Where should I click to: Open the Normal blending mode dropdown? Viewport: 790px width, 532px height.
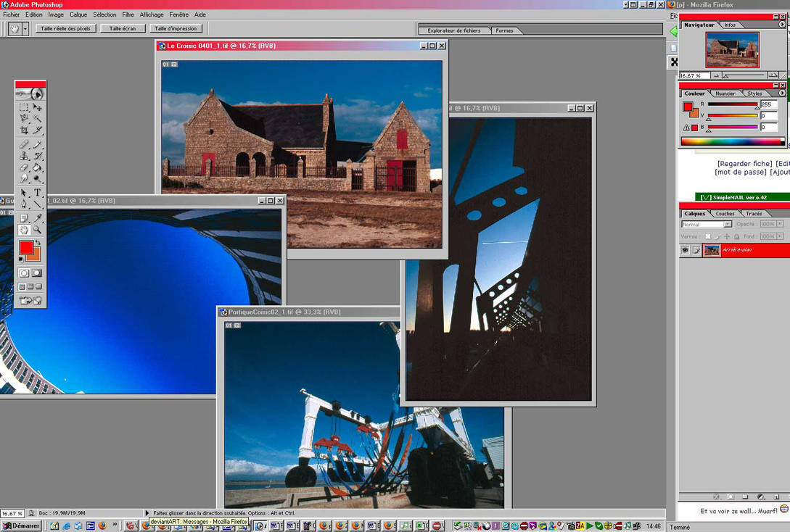tap(707, 224)
